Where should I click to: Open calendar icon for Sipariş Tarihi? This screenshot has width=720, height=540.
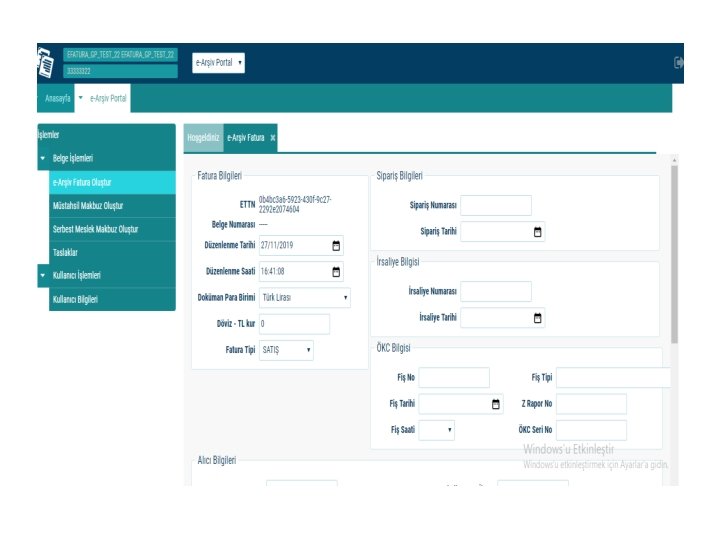[x=537, y=232]
